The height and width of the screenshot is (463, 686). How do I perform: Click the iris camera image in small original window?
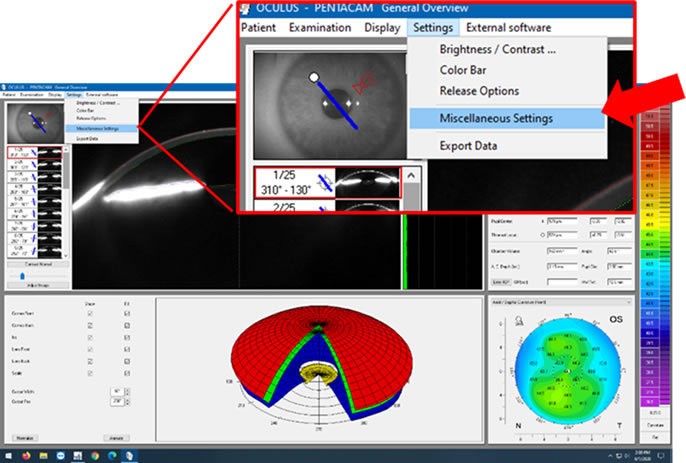click(x=35, y=124)
